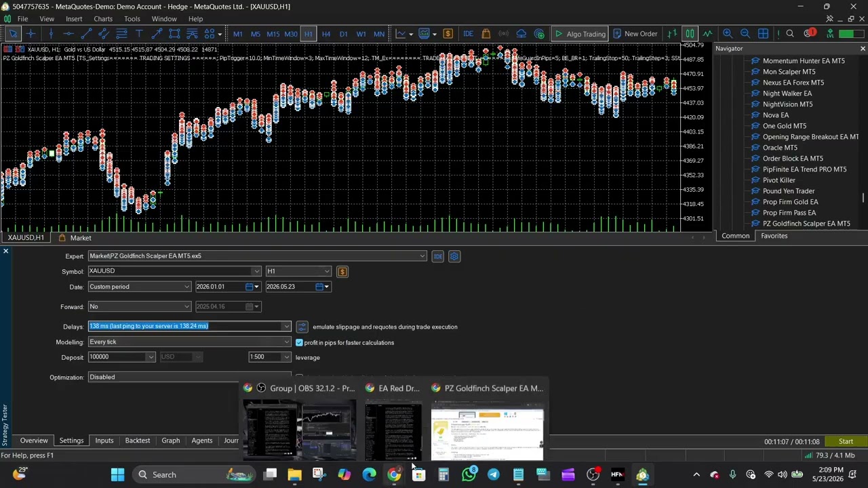Switch to the Overview tab
The height and width of the screenshot is (488, 868).
(x=34, y=441)
